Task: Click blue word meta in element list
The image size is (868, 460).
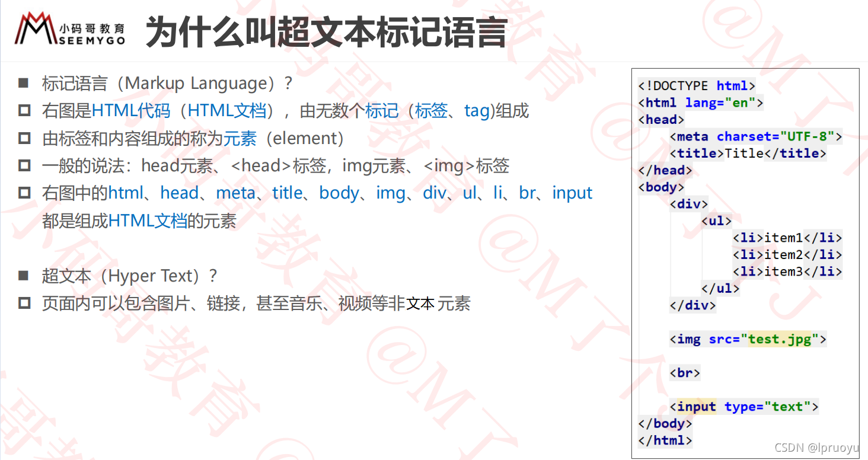Action: (x=235, y=193)
